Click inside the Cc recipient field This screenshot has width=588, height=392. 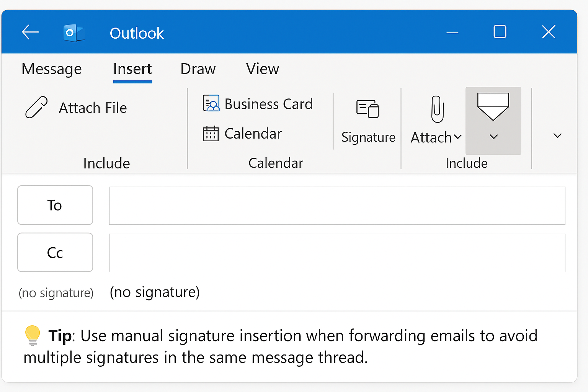(x=337, y=253)
